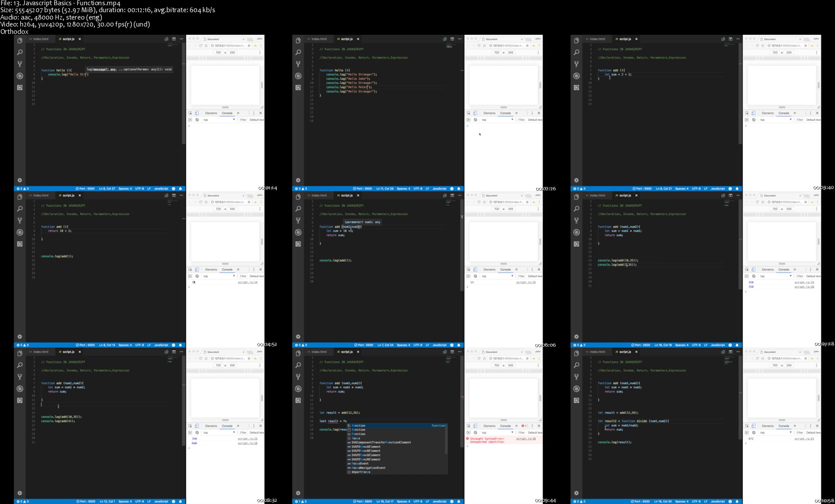Click script.js:16 link beside SyntaxError message
Viewport: 835px width, 504px height.
[526, 439]
